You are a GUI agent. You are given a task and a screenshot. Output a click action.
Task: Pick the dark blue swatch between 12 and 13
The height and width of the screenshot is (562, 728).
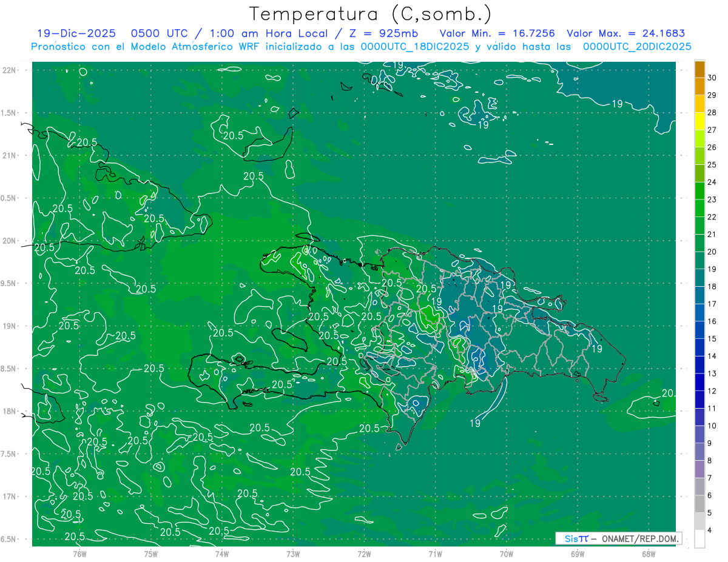pyautogui.click(x=699, y=383)
